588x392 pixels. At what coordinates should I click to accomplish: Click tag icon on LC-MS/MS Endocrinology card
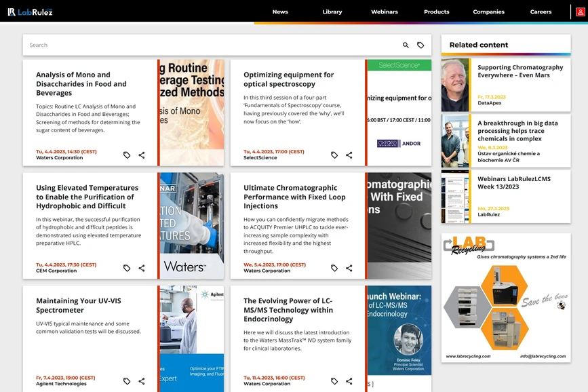[x=334, y=381]
